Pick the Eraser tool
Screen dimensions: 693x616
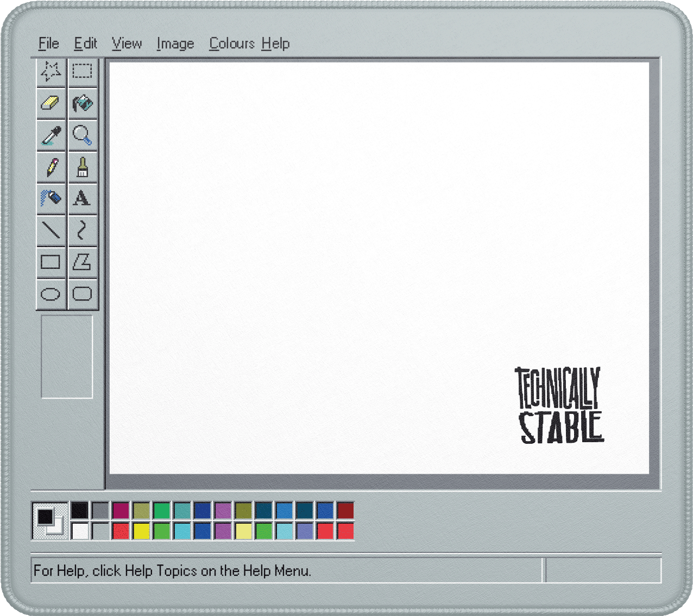51,103
